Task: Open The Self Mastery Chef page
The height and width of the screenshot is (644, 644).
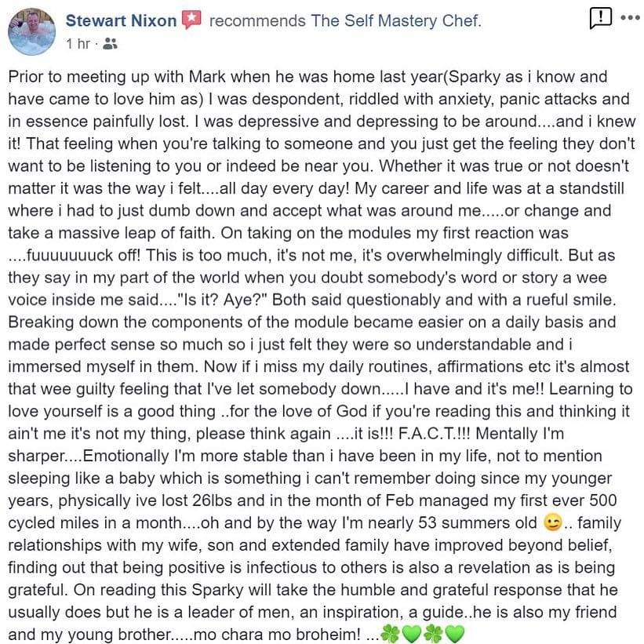Action: pyautogui.click(x=395, y=21)
